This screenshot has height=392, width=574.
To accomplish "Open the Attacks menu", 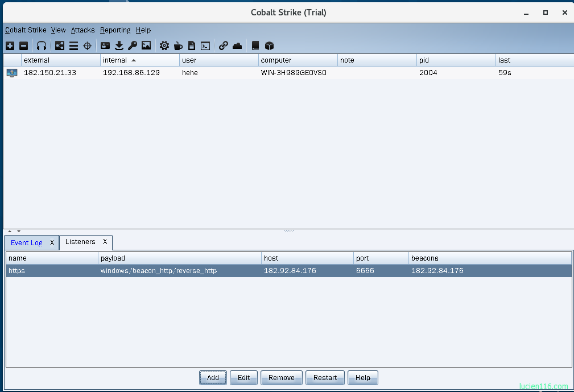I will pos(82,30).
